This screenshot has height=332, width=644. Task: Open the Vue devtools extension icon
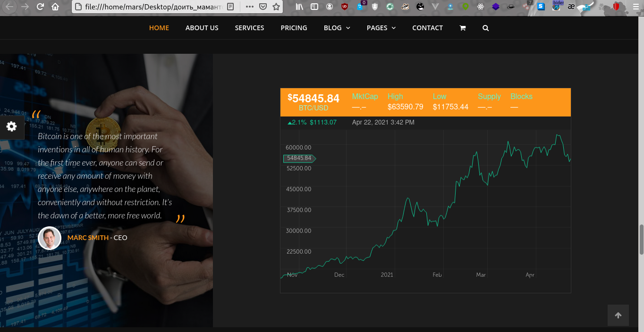[x=435, y=7]
